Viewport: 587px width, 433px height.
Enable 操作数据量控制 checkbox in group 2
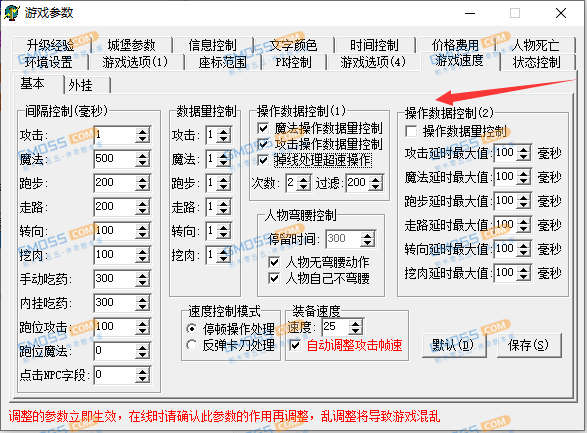pyautogui.click(x=411, y=131)
